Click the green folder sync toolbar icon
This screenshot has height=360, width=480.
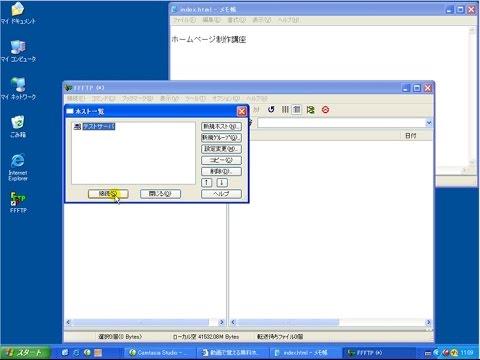(311, 110)
